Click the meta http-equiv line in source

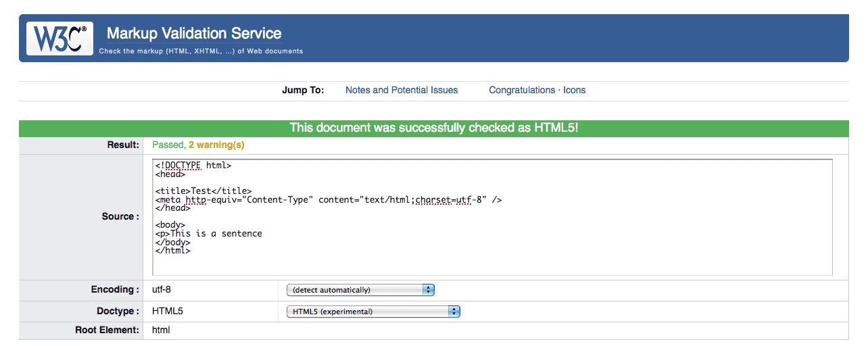pos(329,200)
